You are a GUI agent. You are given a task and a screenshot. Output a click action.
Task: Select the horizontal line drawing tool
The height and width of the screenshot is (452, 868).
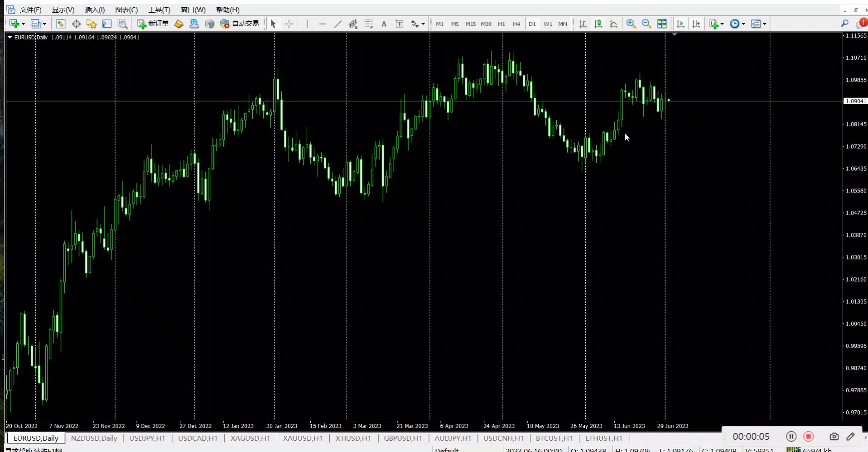point(323,24)
